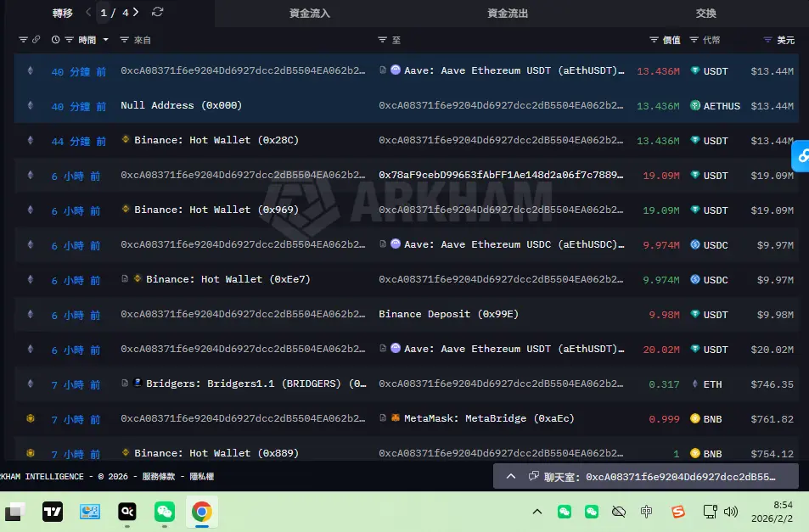Open WeChat from the taskbar
The width and height of the screenshot is (809, 532).
pos(165,512)
